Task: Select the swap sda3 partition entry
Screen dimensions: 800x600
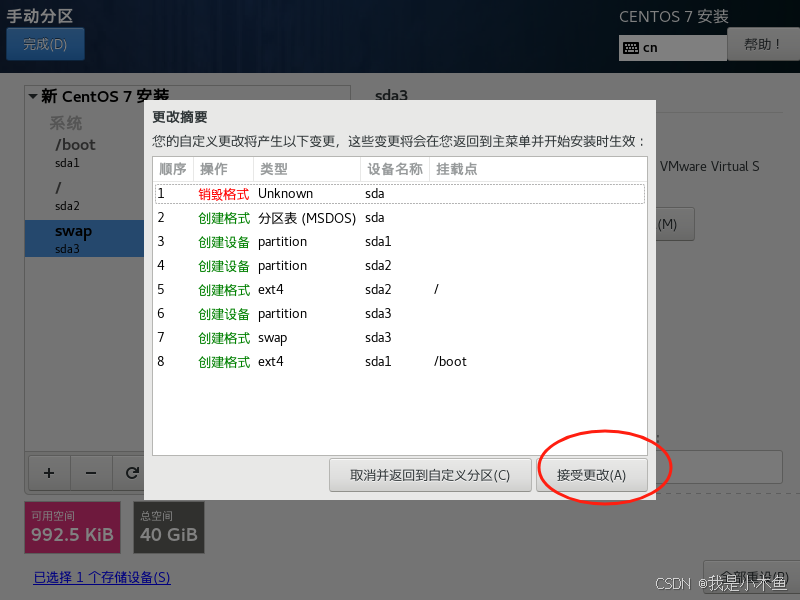Action: click(x=85, y=239)
